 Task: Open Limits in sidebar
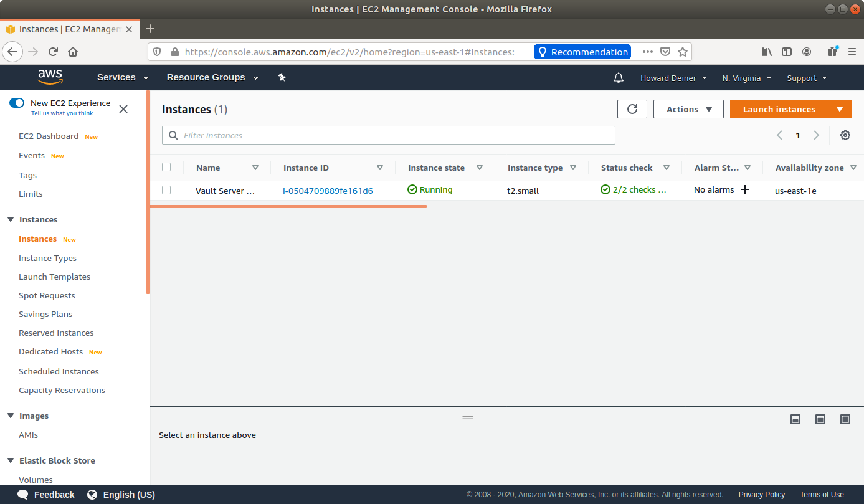(31, 194)
